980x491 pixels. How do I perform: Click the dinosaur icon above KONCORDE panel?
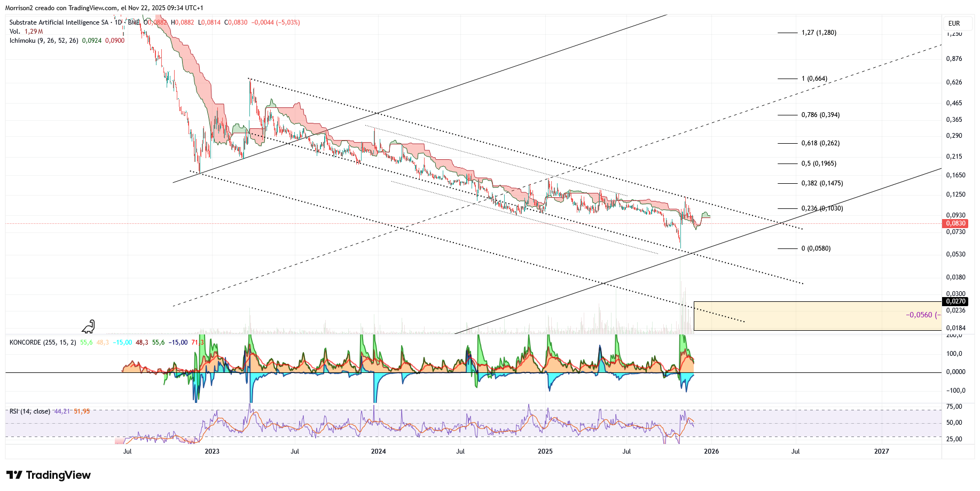click(88, 326)
